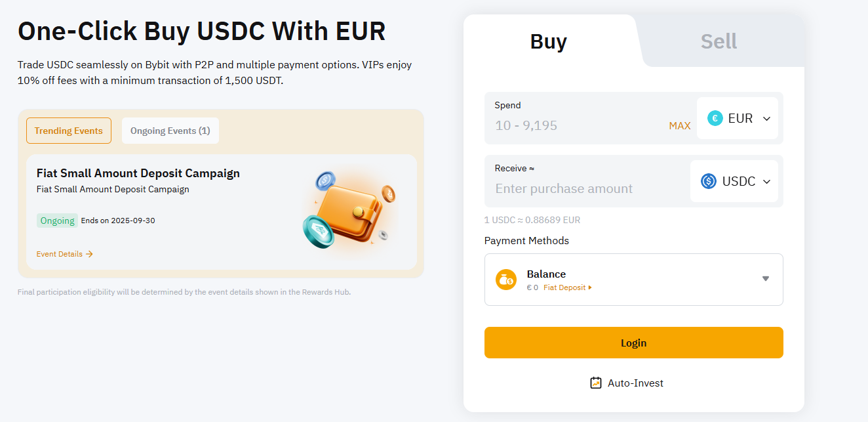Click the USDC coin icon
The height and width of the screenshot is (422, 868).
[x=708, y=181]
